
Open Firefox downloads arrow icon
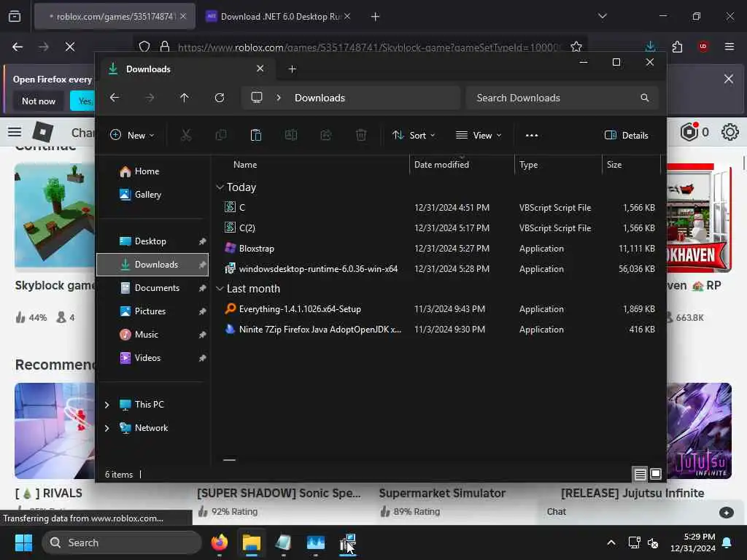tap(650, 46)
